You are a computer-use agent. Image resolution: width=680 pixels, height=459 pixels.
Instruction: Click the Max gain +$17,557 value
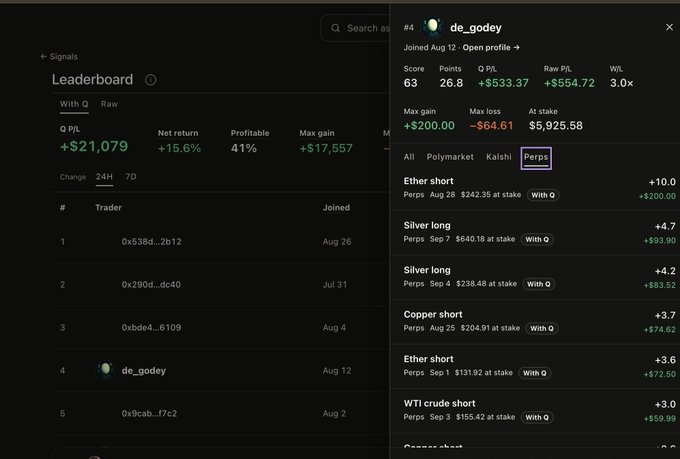coord(326,148)
